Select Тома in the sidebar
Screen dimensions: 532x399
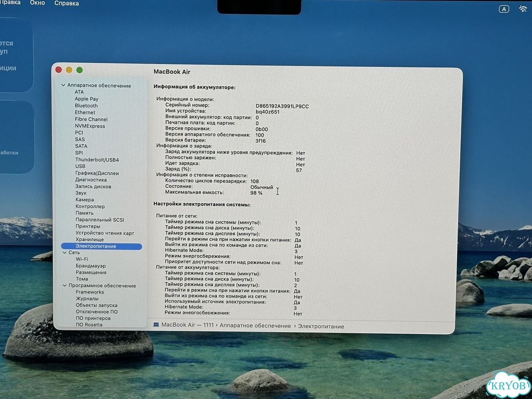pyautogui.click(x=82, y=279)
